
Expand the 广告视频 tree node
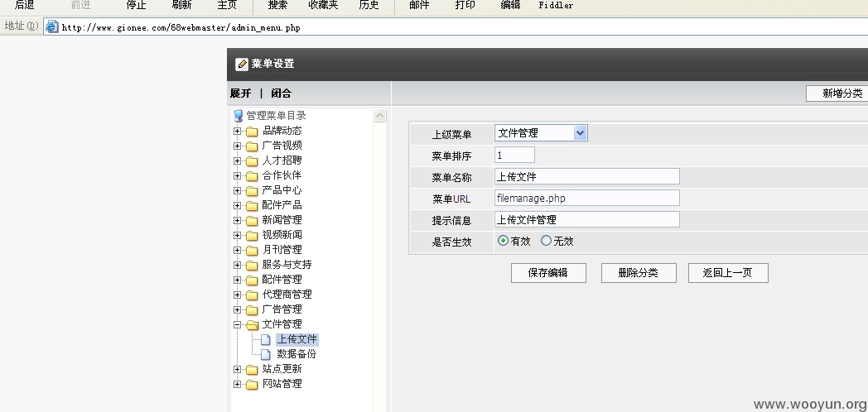tap(238, 146)
